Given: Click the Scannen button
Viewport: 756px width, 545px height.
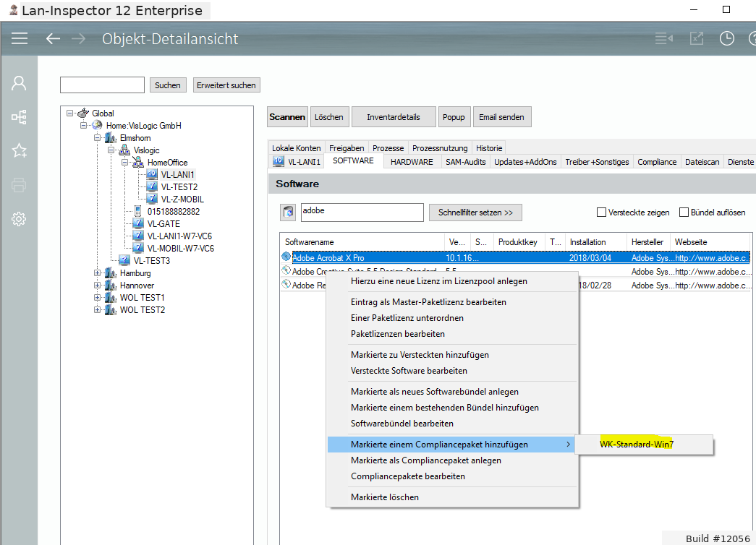Looking at the screenshot, I should 287,117.
